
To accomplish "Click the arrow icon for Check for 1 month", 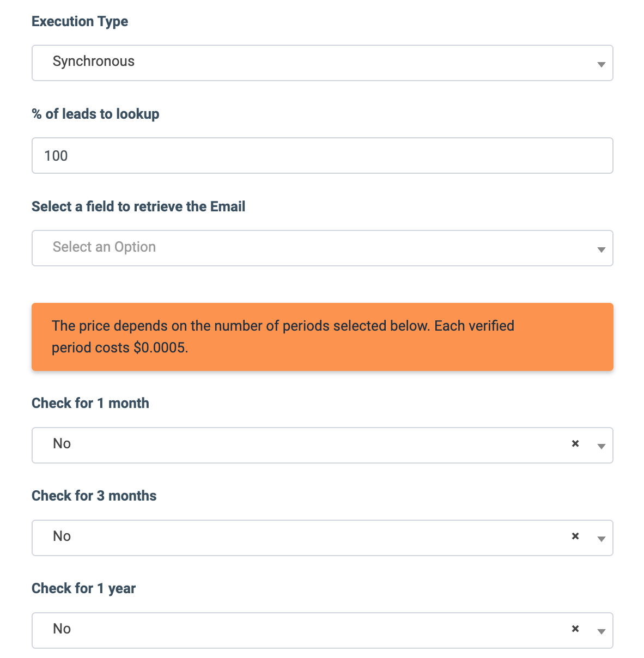I will (x=601, y=446).
